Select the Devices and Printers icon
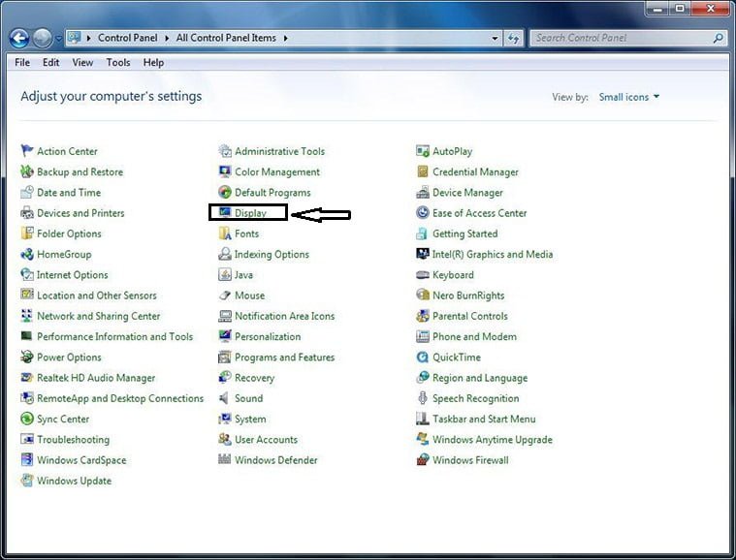The width and height of the screenshot is (736, 560). click(27, 212)
